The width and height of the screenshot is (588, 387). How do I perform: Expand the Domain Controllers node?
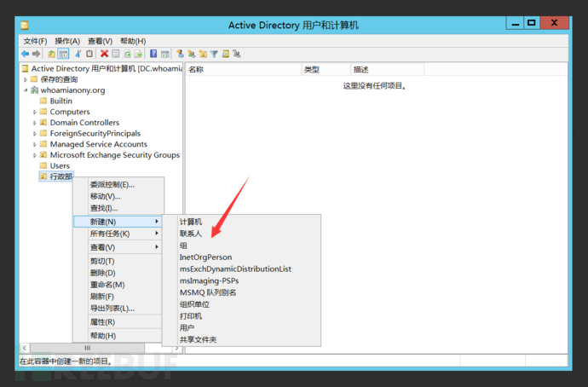tap(34, 123)
